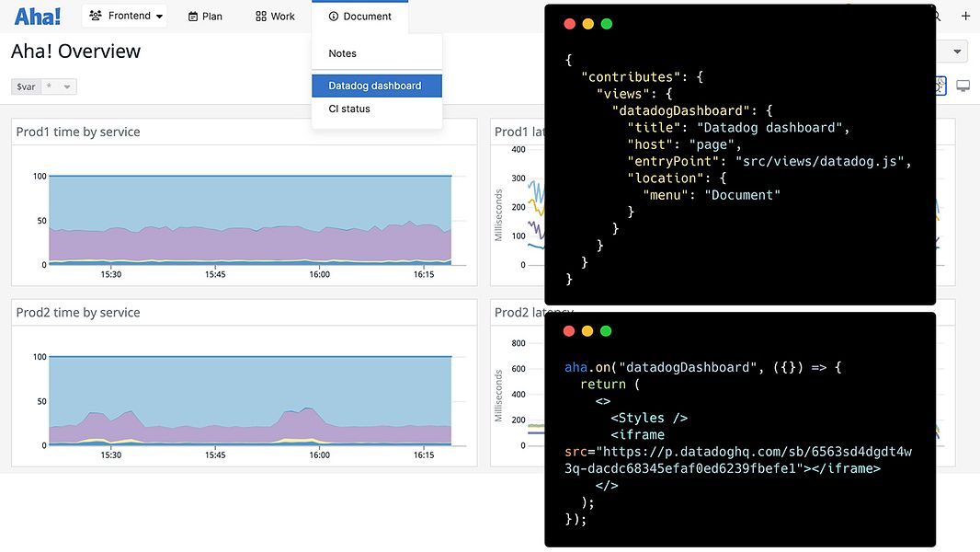The height and width of the screenshot is (552, 980).
Task: Click the Plan calendar icon
Action: click(193, 17)
